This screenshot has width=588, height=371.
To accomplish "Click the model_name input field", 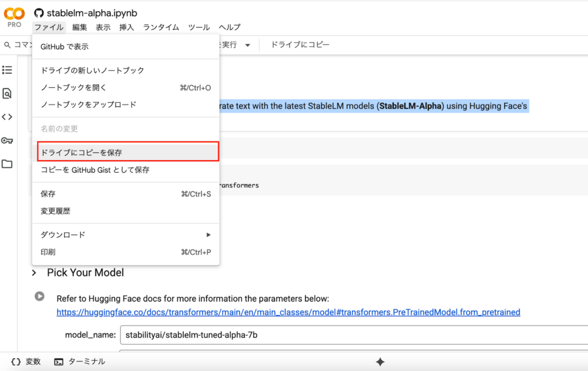I will tap(354, 335).
